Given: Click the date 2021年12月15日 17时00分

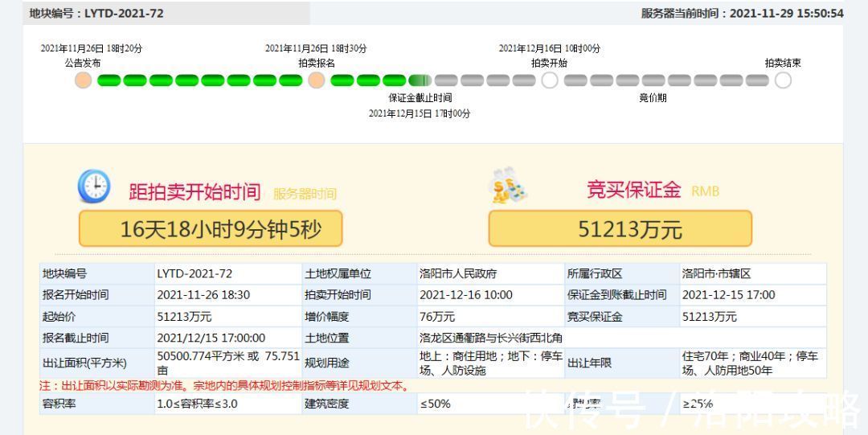Looking at the screenshot, I should click(x=420, y=113).
